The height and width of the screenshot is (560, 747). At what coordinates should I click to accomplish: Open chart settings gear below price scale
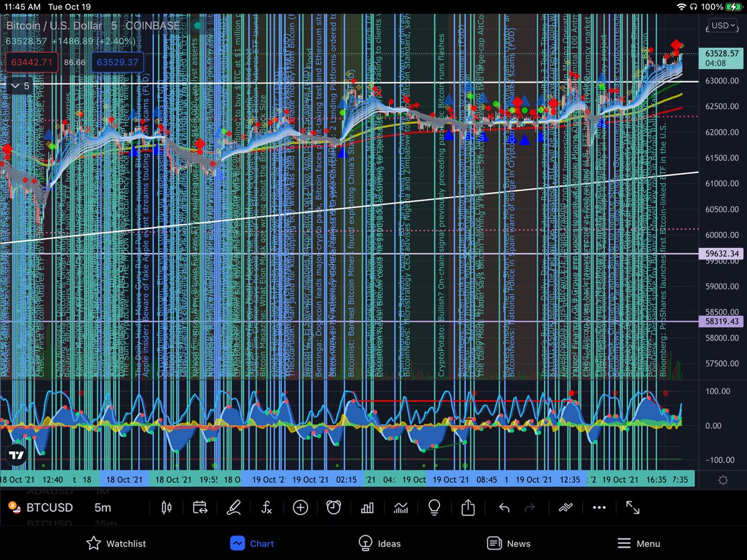(x=723, y=480)
